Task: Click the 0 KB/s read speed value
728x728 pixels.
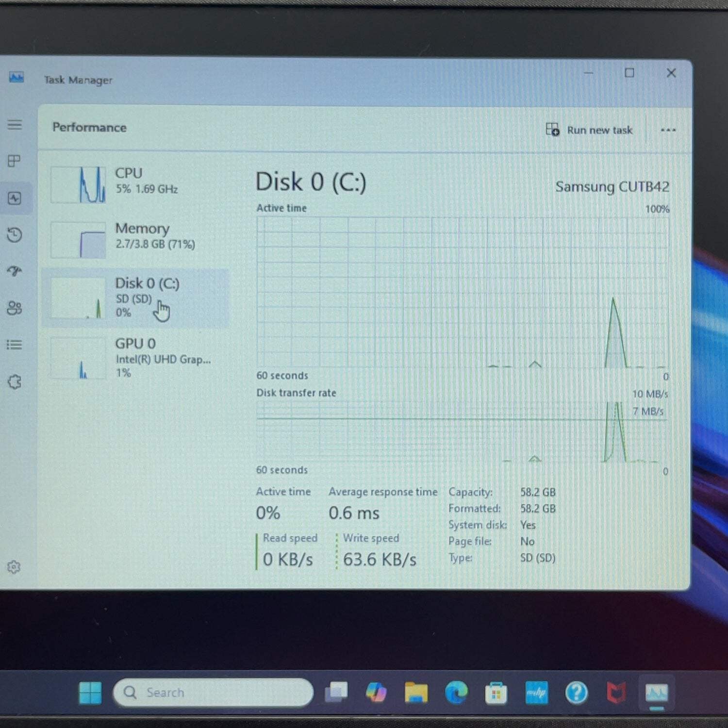Action: click(x=288, y=560)
